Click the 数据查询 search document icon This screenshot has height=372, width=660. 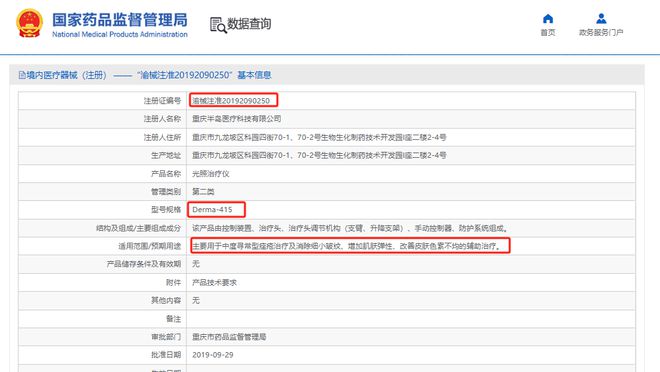(218, 25)
